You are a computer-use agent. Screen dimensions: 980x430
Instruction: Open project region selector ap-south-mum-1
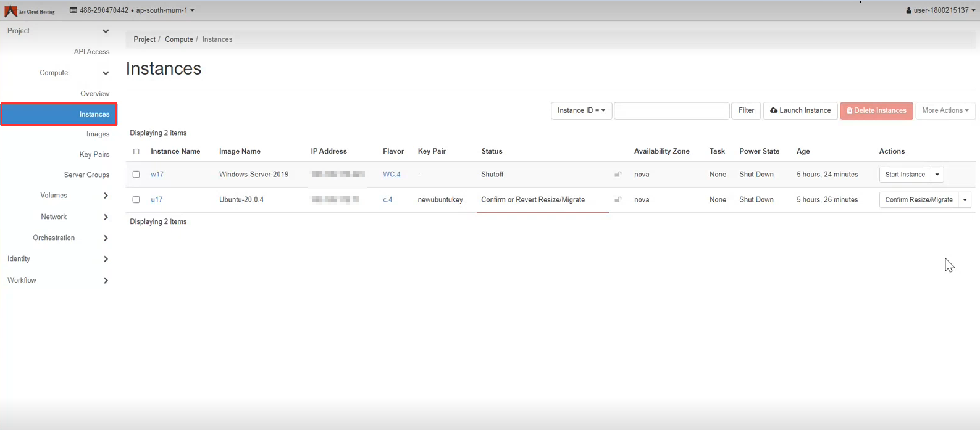click(x=132, y=10)
